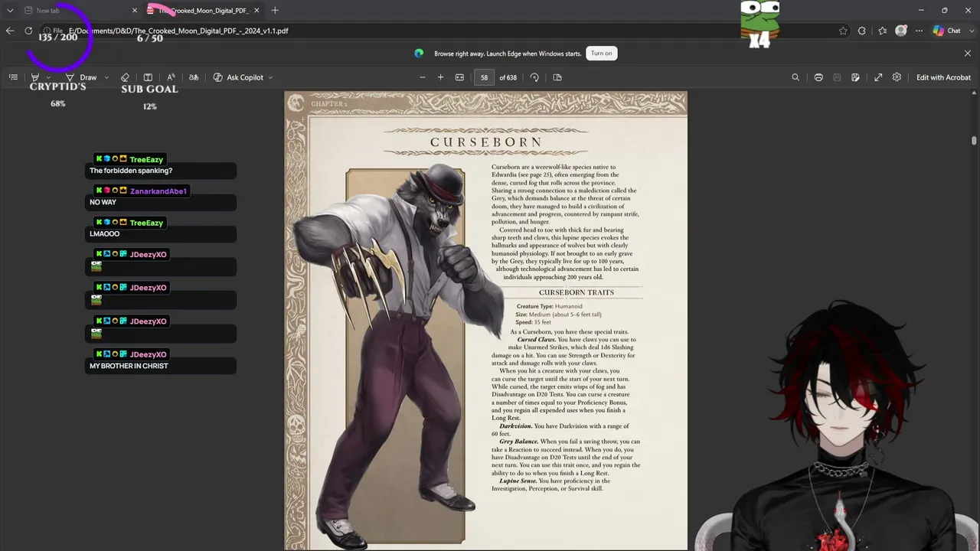
Task: Click the CURSEBORN page heading
Action: tap(486, 142)
